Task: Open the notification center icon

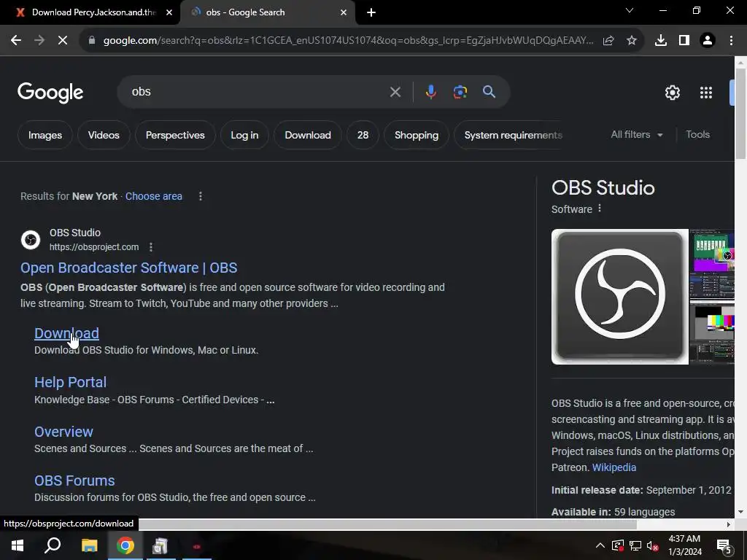Action: pyautogui.click(x=724, y=546)
